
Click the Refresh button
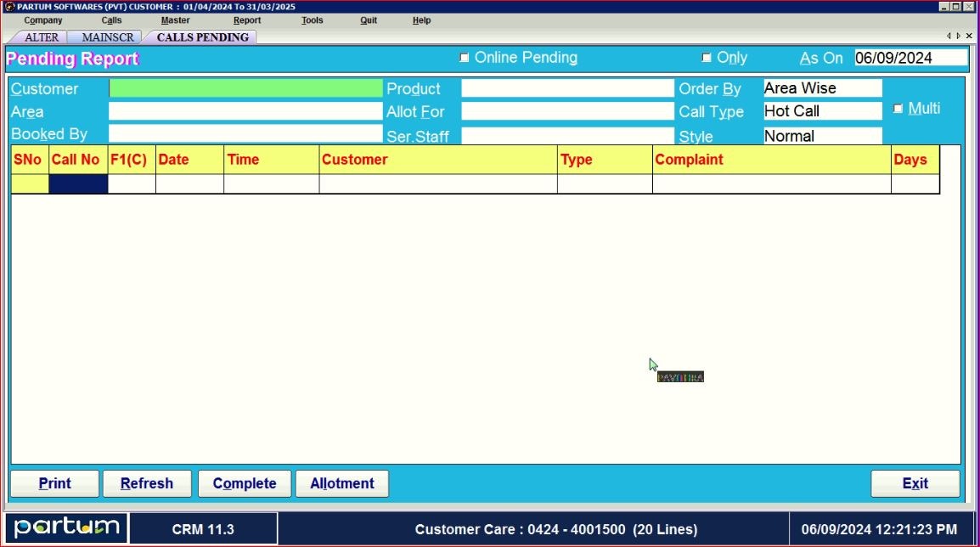pyautogui.click(x=147, y=483)
